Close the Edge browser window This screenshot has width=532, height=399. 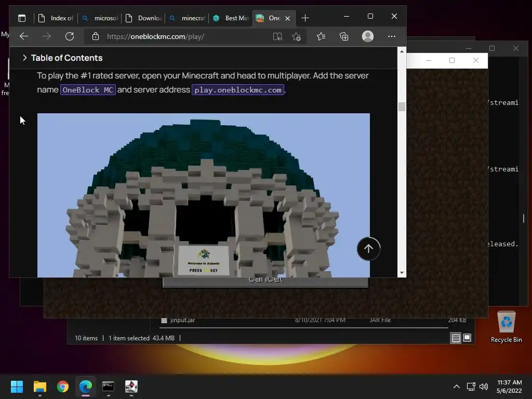[x=394, y=16]
